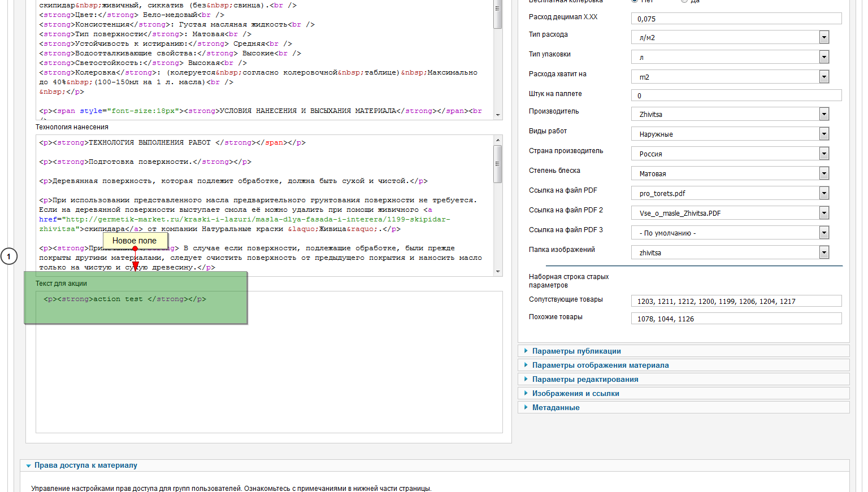Image resolution: width=868 pixels, height=492 pixels.
Task: Click the numbered circle marker 1
Action: pos(9,256)
